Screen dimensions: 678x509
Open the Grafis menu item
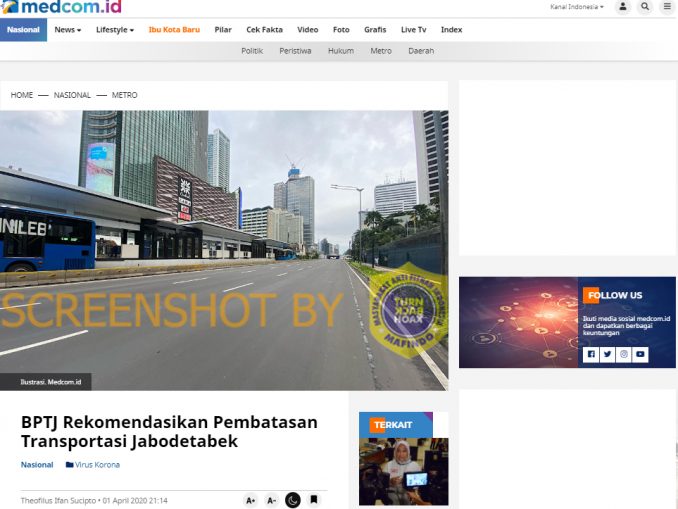click(375, 30)
